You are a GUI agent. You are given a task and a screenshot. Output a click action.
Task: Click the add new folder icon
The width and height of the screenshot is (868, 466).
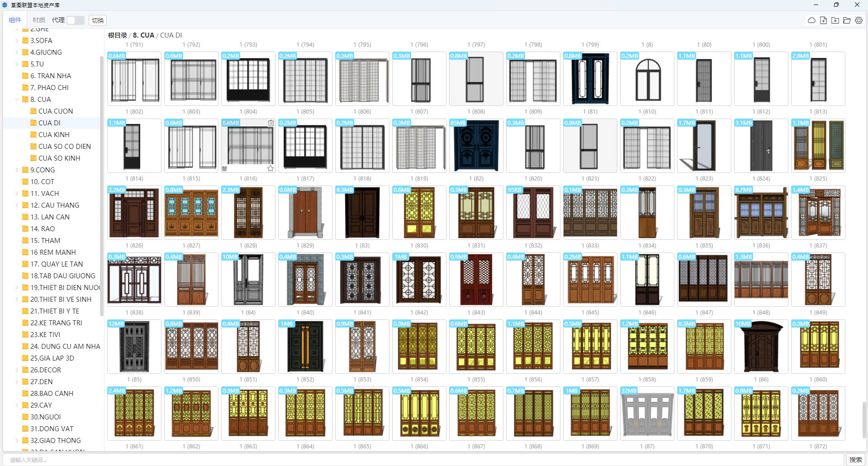point(835,20)
